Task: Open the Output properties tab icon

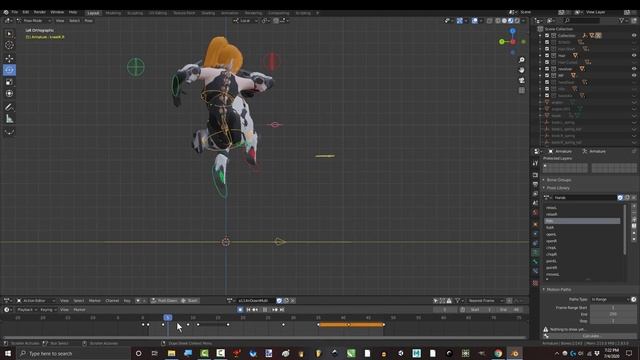Action: coord(535,184)
